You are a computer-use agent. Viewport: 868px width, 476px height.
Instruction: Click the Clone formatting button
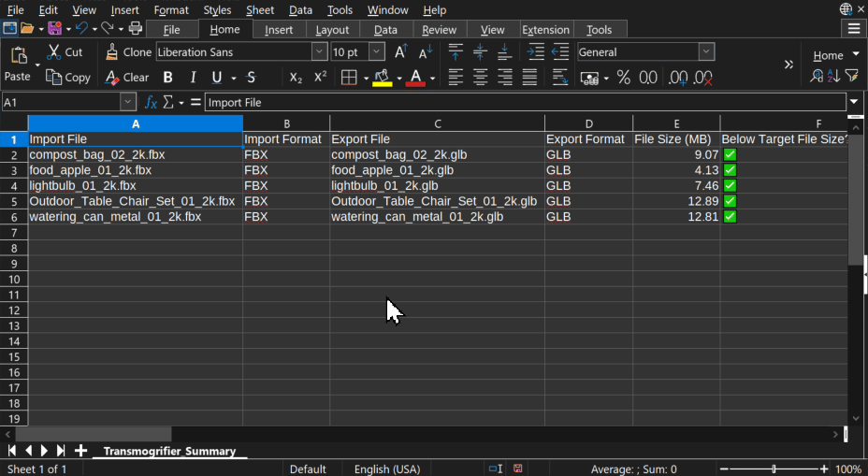128,52
